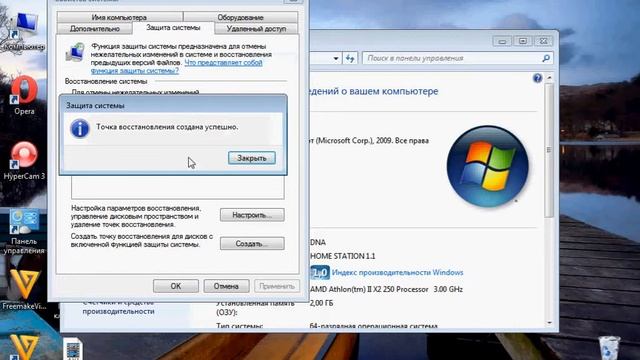The width and height of the screenshot is (640, 360).
Task: Select the Компьютер desktop icon
Action: click(24, 31)
